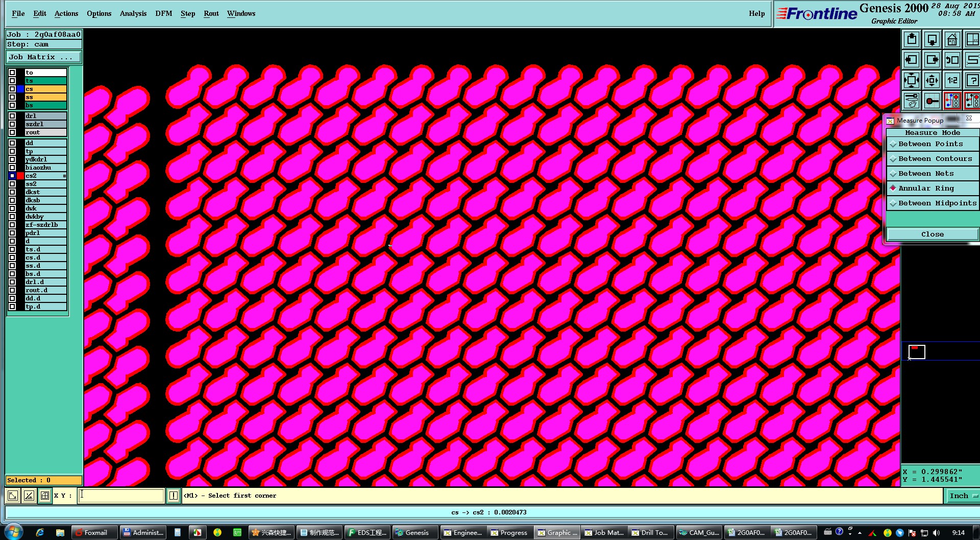Viewport: 980px width, 540px height.
Task: Click the snap-to-grid pad icon
Action: tap(932, 101)
